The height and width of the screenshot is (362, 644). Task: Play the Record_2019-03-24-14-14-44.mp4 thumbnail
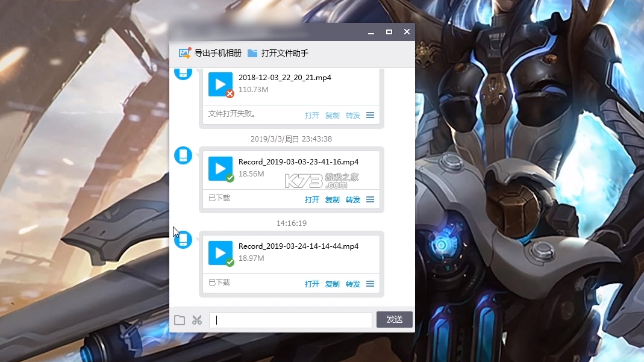coord(220,253)
